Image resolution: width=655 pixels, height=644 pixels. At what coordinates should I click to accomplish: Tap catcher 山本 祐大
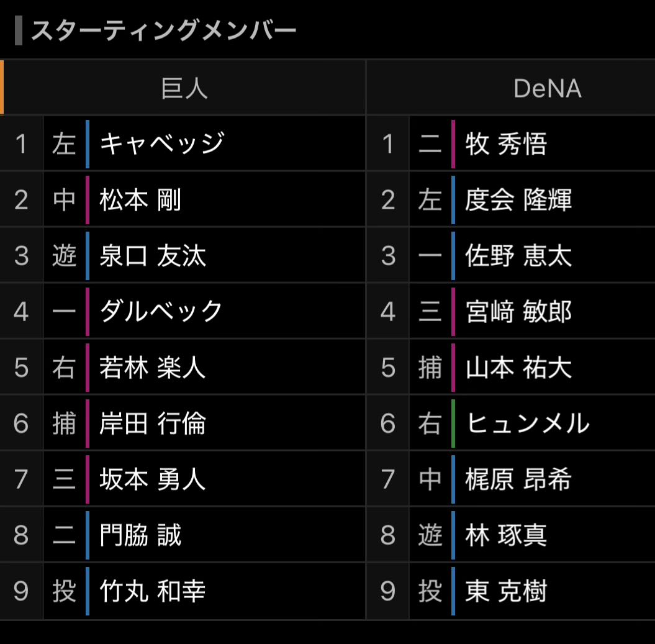coord(518,368)
